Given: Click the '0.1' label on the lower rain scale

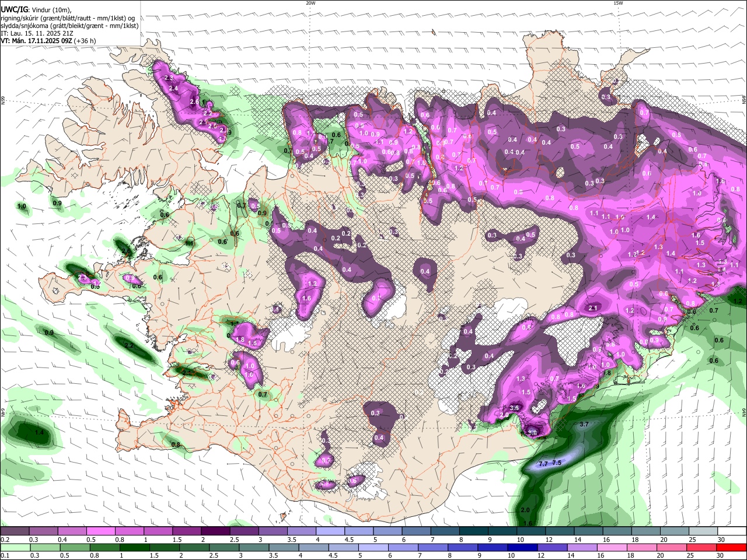Looking at the screenshot, I should (x=5, y=556).
